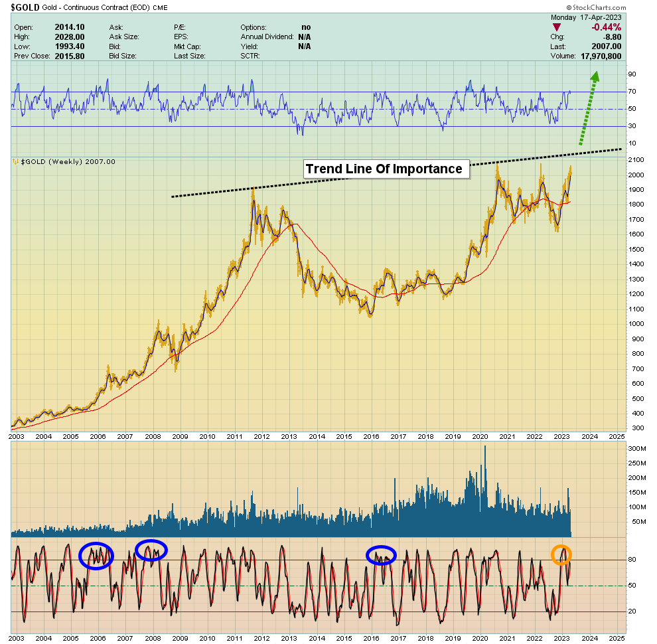Click the 2011 label on the price axis

pyautogui.click(x=235, y=436)
